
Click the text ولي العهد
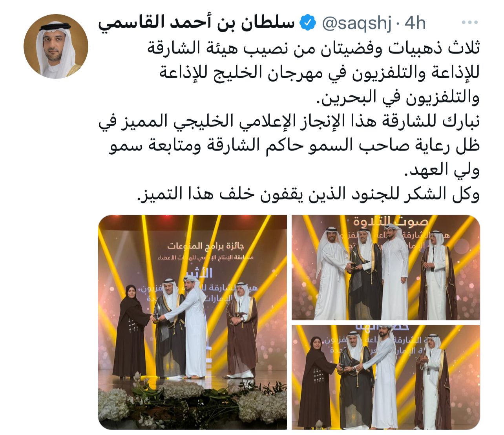442,170
